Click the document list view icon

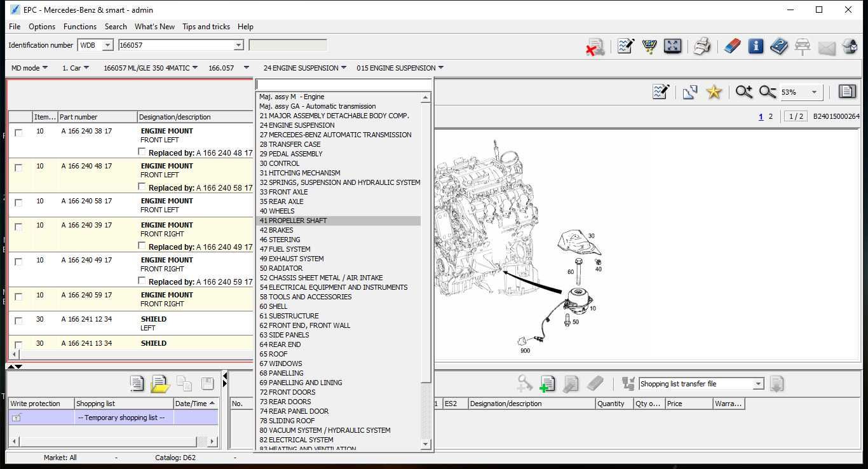[x=846, y=92]
